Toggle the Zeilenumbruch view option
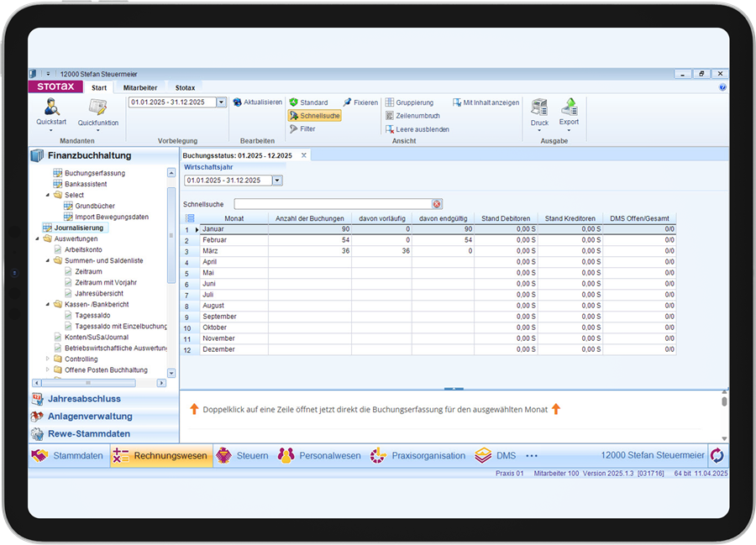 point(412,116)
